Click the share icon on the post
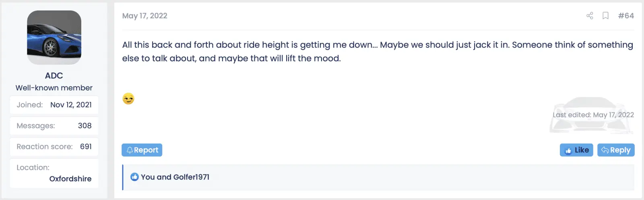 590,16
